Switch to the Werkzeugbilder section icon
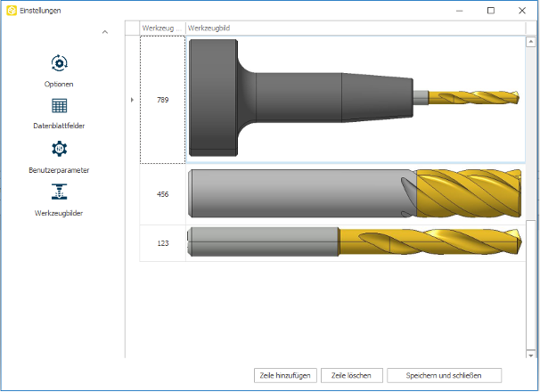The width and height of the screenshot is (540, 392). [x=59, y=192]
